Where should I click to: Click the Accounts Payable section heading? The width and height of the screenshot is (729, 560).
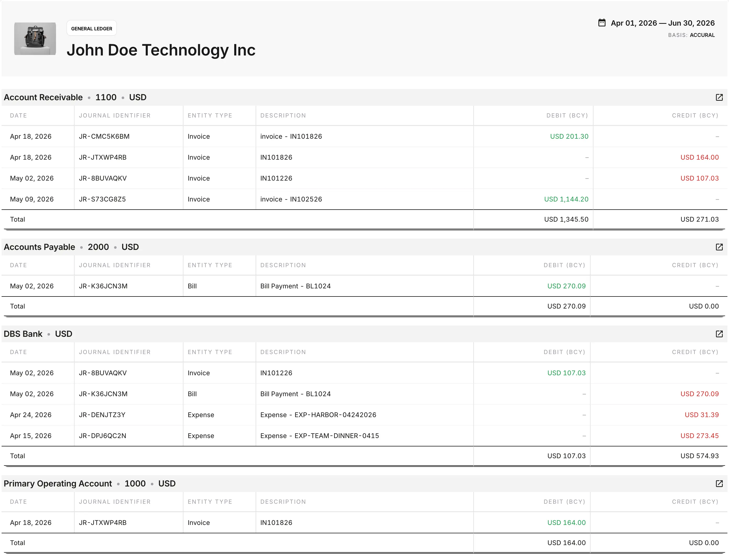click(39, 247)
